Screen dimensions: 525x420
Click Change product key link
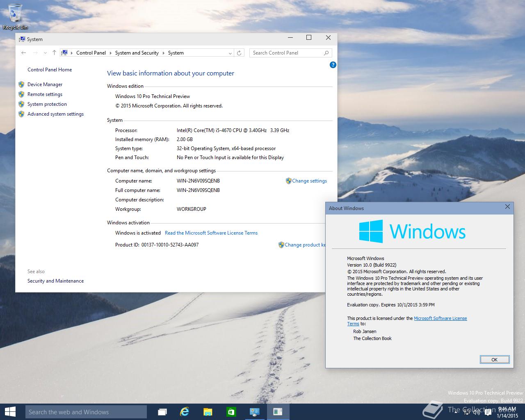(x=305, y=245)
